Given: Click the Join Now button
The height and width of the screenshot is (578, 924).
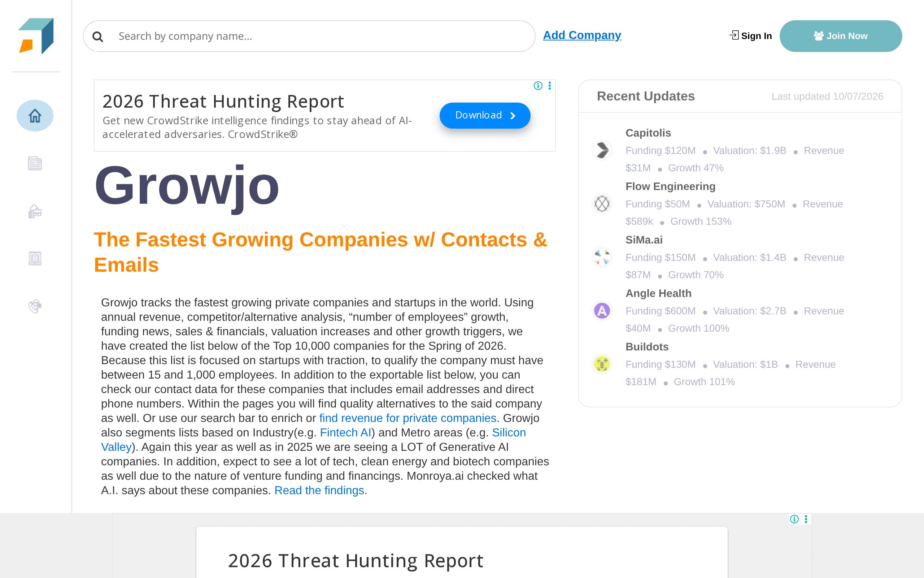Looking at the screenshot, I should tap(841, 36).
